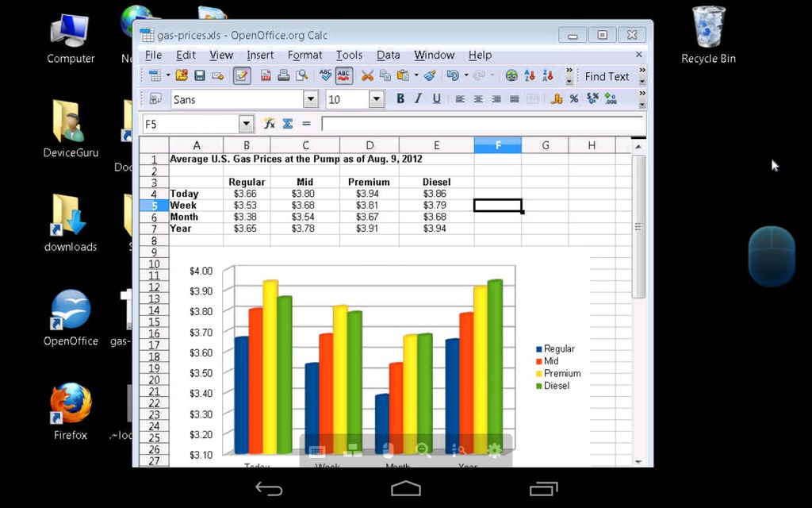Expand the font name dropdown
Image resolution: width=812 pixels, height=508 pixels.
coord(311,99)
